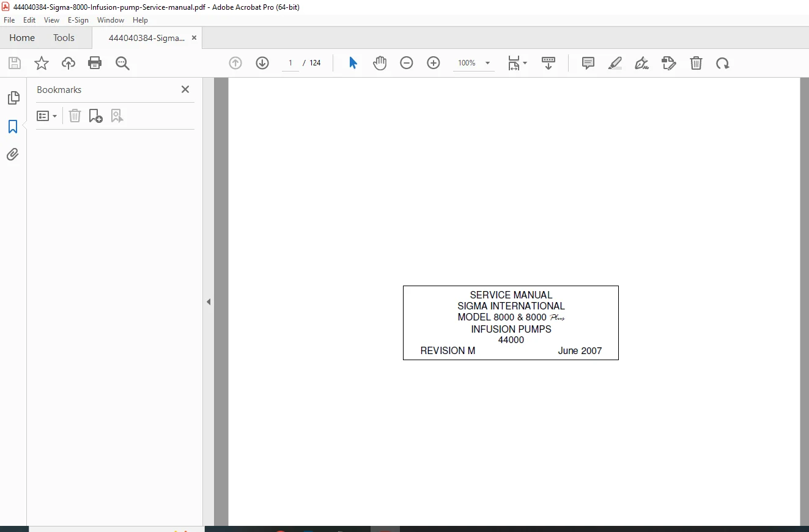Activate the Hand pan tool
This screenshot has height=532, width=809.
click(x=380, y=63)
